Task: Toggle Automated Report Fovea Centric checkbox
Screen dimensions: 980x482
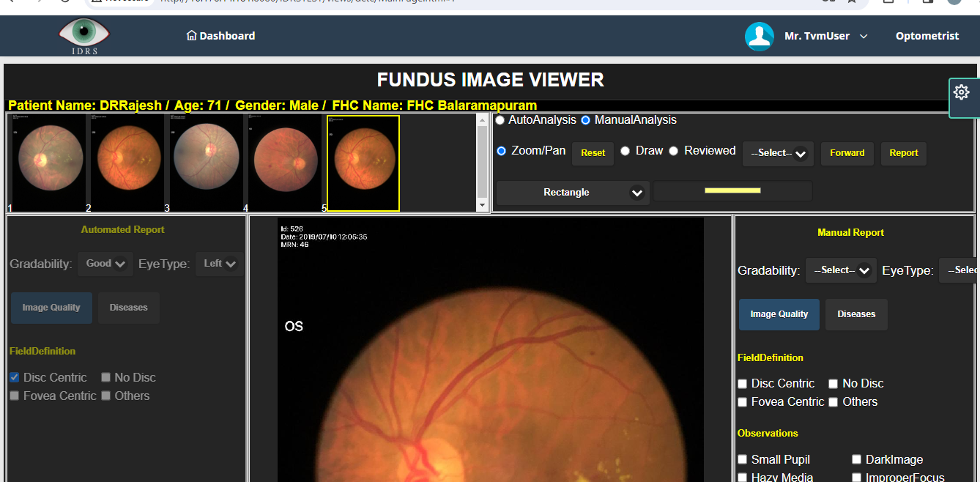Action: (15, 396)
